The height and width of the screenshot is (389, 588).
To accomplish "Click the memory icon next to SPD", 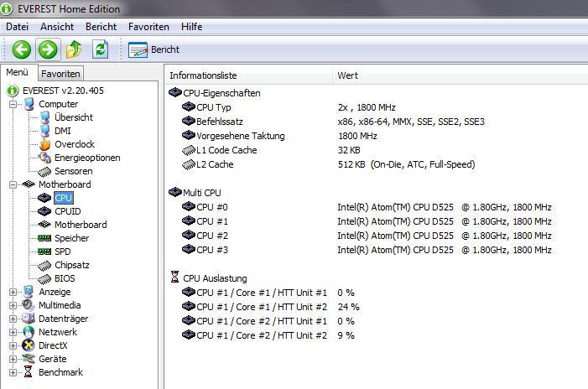I will (44, 252).
